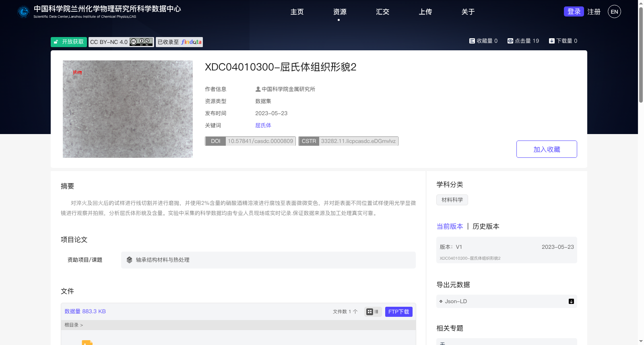
Task: Click author 中国科学院金属研究所
Action: [288, 89]
